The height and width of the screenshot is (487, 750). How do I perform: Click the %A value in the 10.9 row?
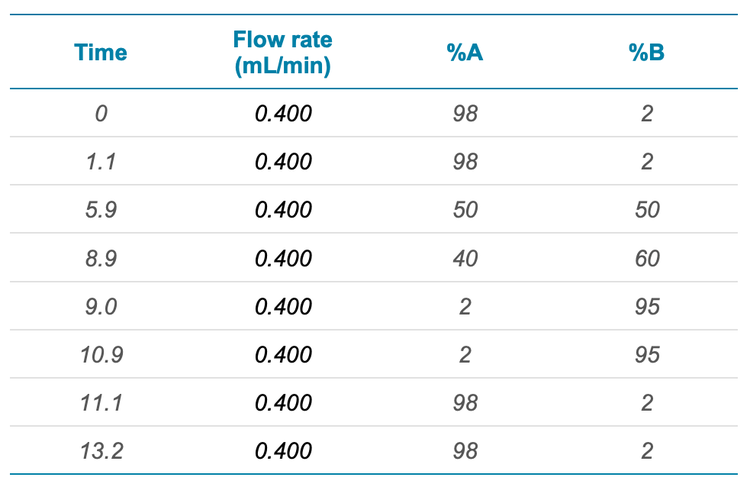(465, 355)
